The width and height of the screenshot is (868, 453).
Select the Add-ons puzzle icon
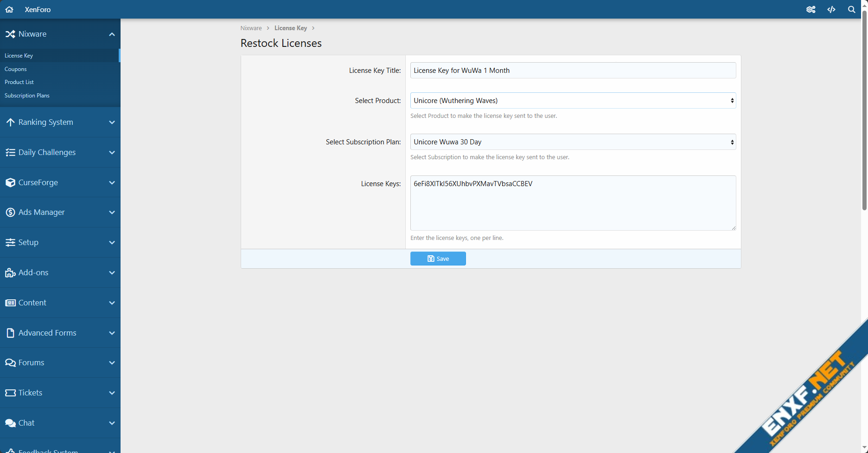pos(10,272)
